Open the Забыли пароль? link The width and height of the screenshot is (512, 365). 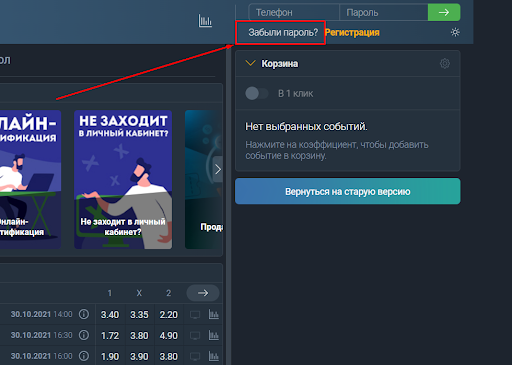pos(283,33)
